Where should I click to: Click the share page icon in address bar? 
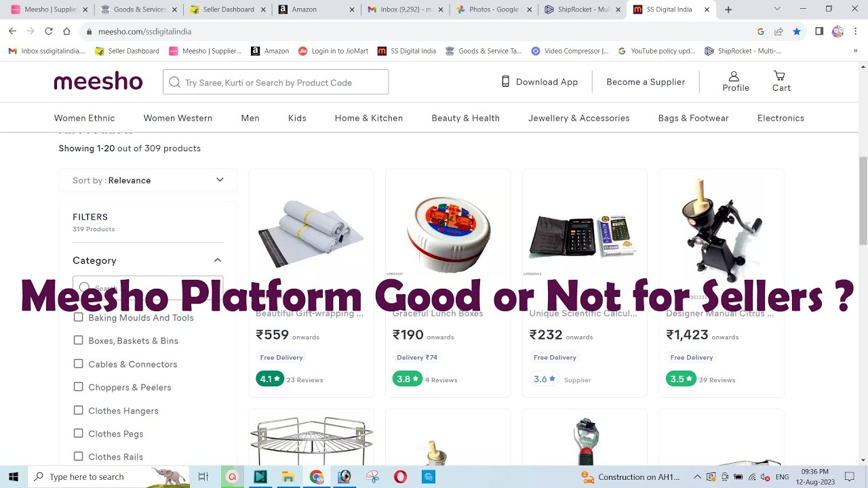click(x=778, y=31)
